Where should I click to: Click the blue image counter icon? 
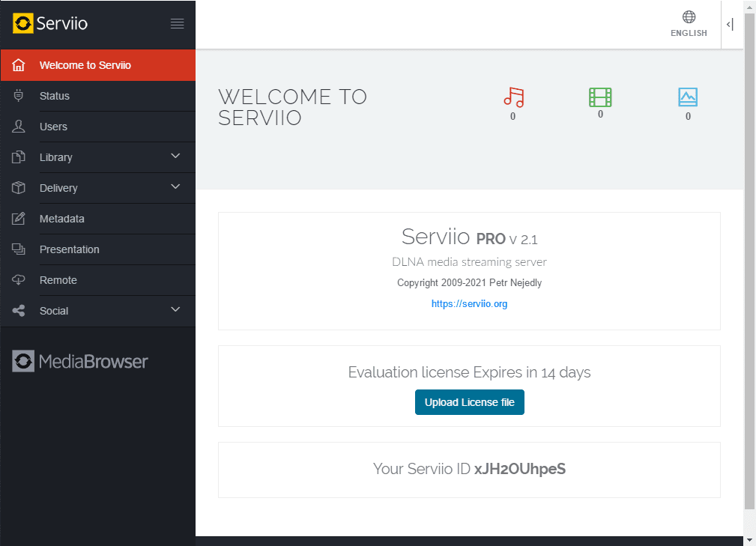[687, 96]
